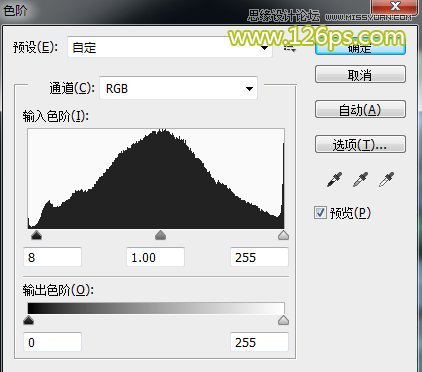Open the 通道 RGB channel dropdown

tap(178, 88)
